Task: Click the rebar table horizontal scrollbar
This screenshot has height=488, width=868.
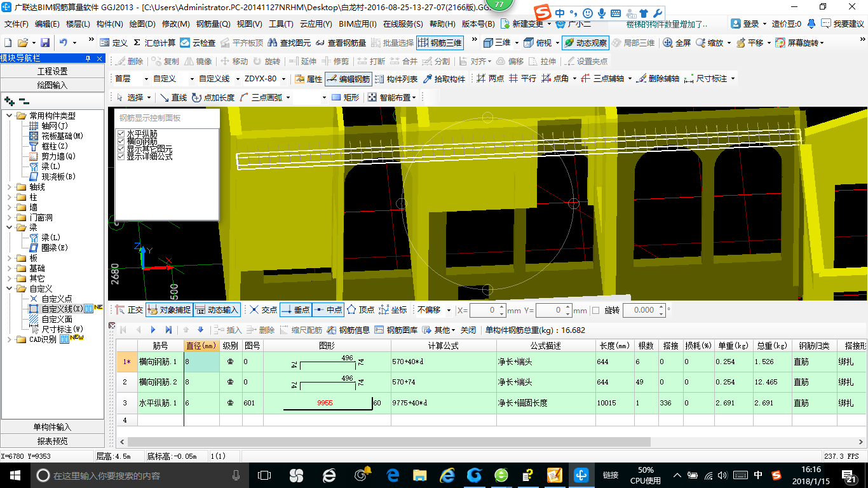Action: tap(389, 442)
